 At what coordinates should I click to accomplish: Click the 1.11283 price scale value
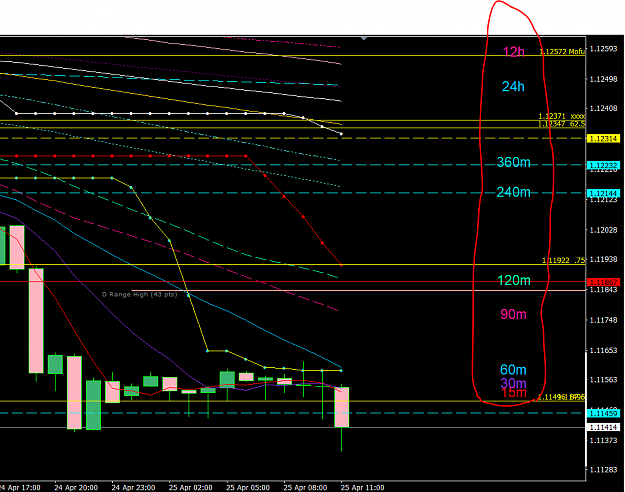pos(603,470)
